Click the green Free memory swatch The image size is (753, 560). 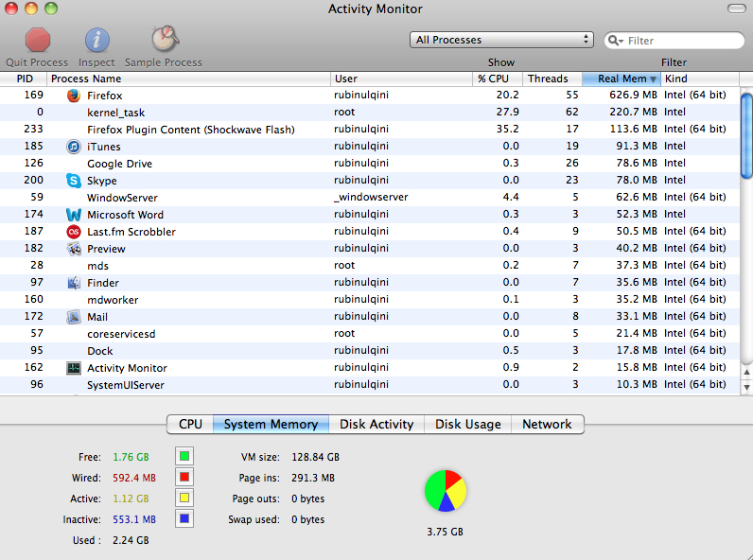(184, 456)
